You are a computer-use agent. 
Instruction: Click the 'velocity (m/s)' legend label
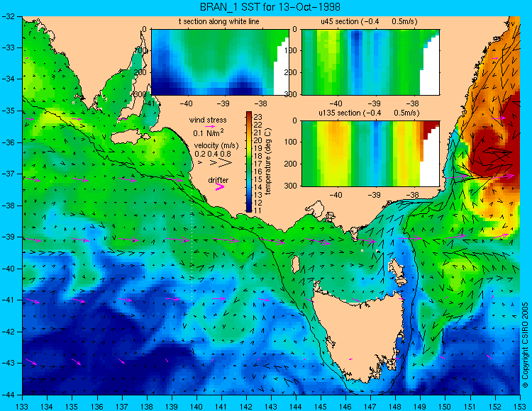216,146
